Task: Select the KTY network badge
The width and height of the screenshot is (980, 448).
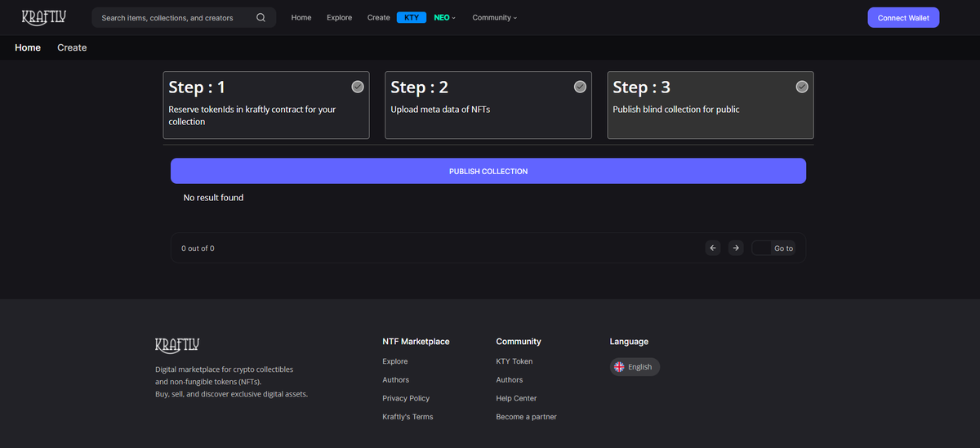Action: 412,17
